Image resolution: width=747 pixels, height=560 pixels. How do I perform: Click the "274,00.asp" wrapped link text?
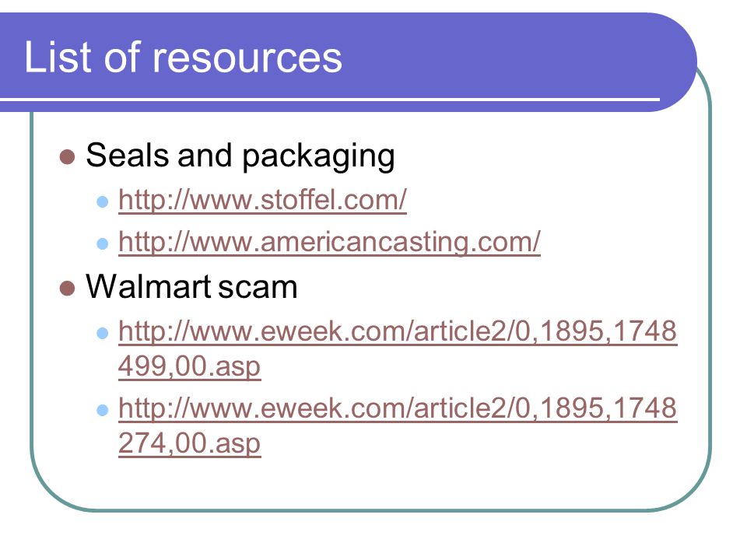[190, 444]
